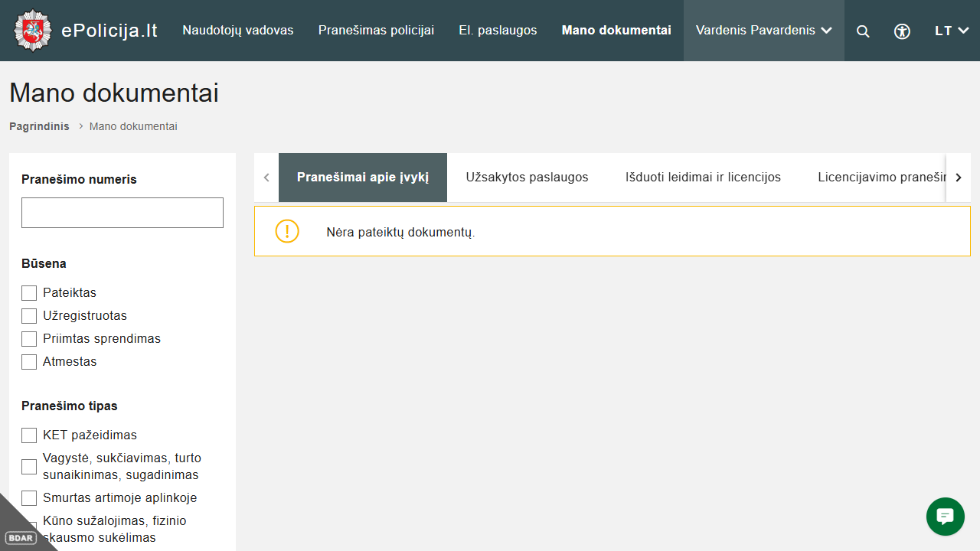Focus the Pranešimo numeris input field
Image resolution: width=980 pixels, height=551 pixels.
coord(122,213)
